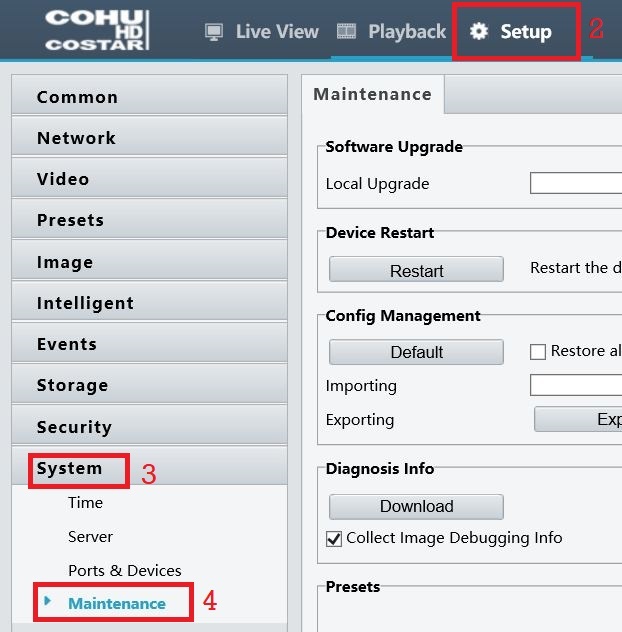622x632 pixels.
Task: Collapse the System section
Action: (150, 468)
